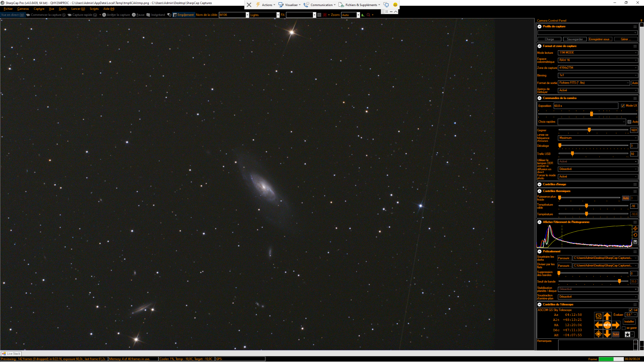Viewport: 644px width, 362px height.
Task: Switch to the Live Stack tab
Action: 11,354
